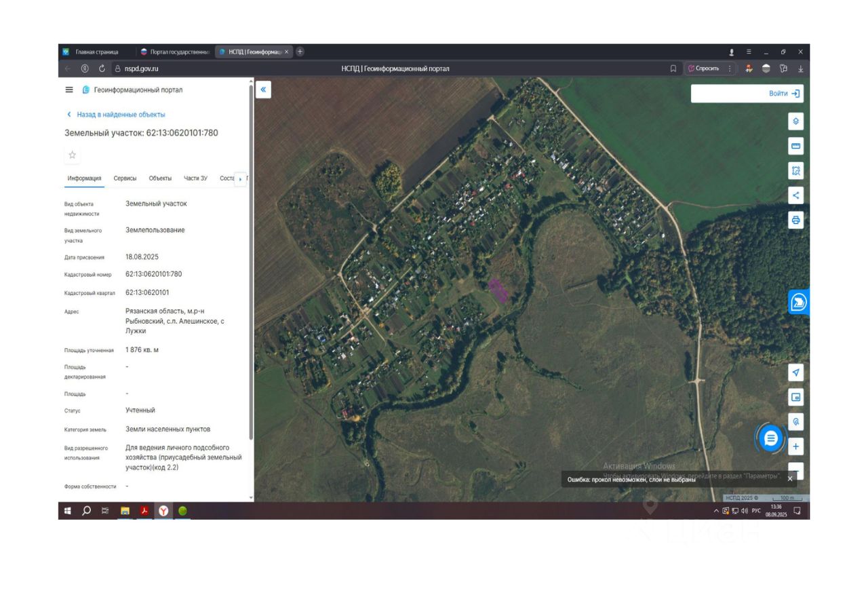Click the date value 18.08.2025

click(x=142, y=257)
